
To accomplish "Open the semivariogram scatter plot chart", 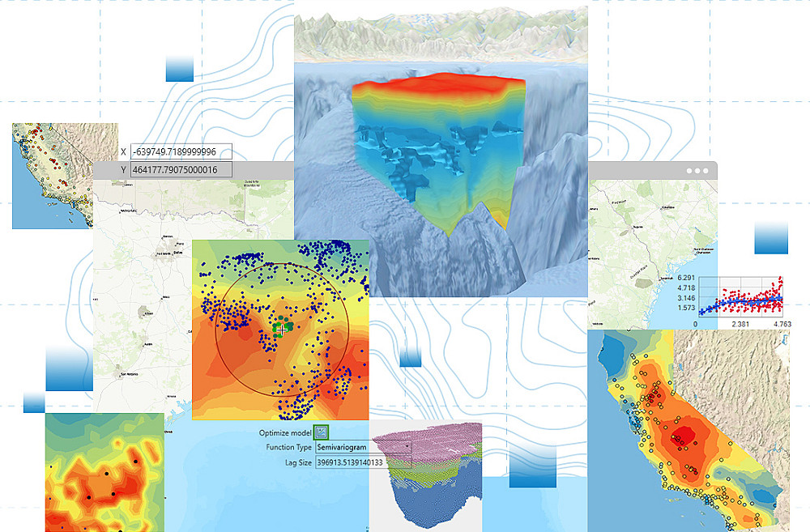I will (740, 297).
